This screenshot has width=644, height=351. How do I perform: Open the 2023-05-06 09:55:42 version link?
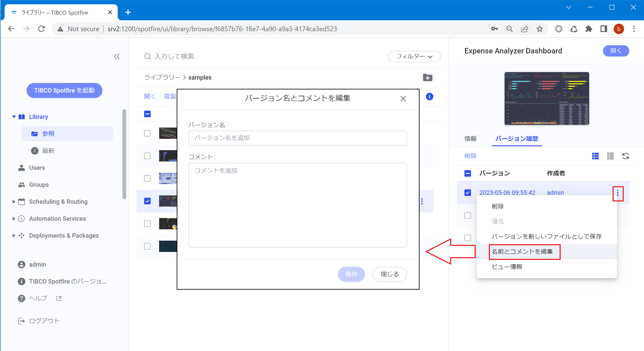pos(507,193)
